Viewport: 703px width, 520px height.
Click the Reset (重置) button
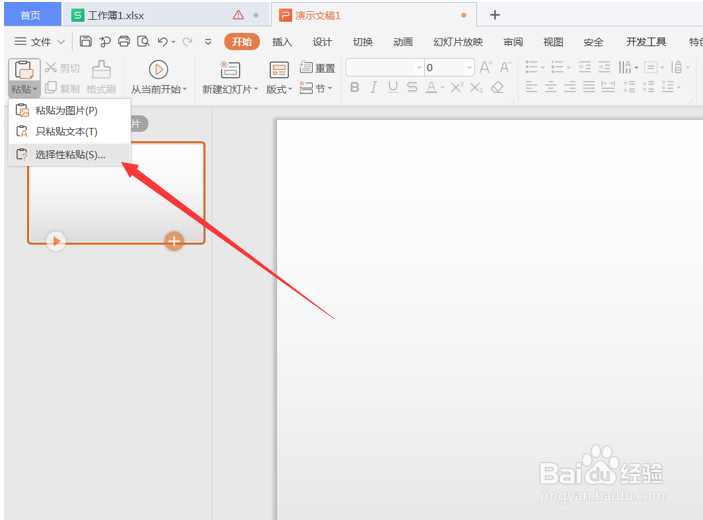317,68
